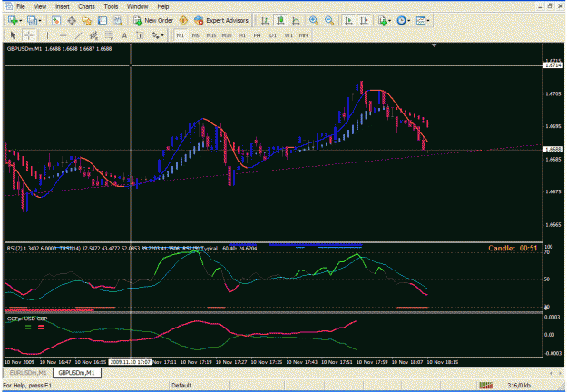Viewport: 567px width, 392px height.
Task: Click the Candle: 00:51 countdown text
Action: pos(513,248)
